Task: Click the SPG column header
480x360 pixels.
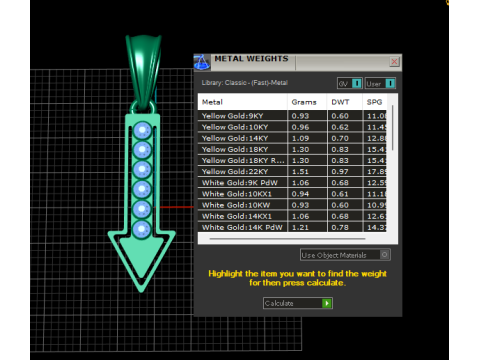Action: (x=374, y=102)
